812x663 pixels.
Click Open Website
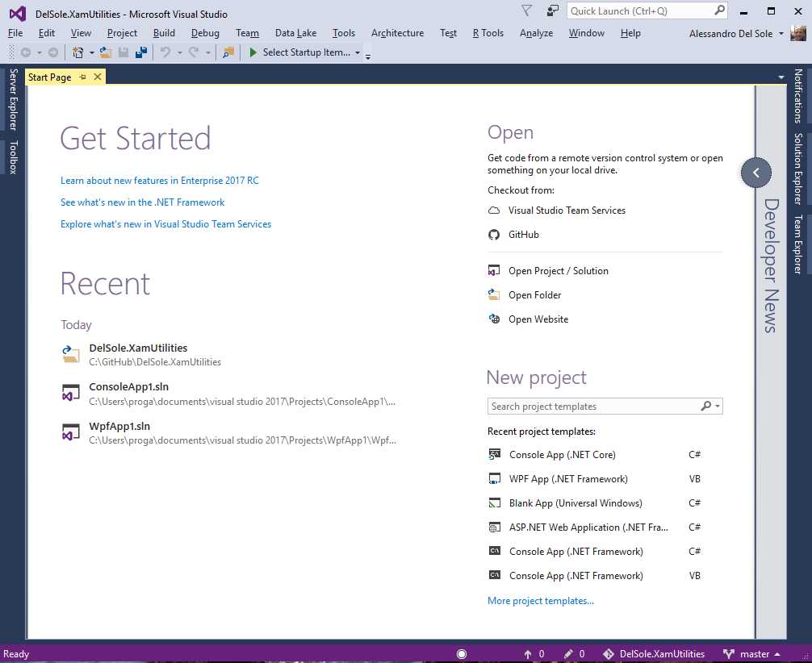[x=528, y=319]
